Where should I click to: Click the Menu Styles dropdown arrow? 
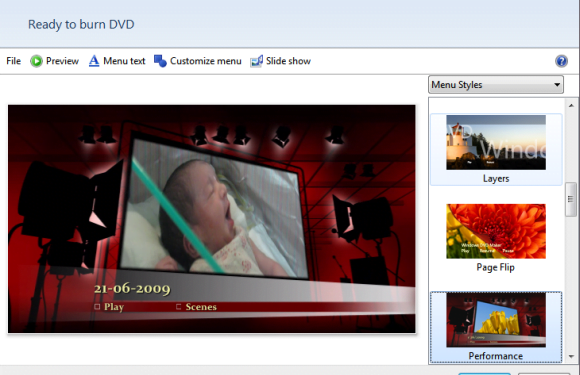point(557,85)
